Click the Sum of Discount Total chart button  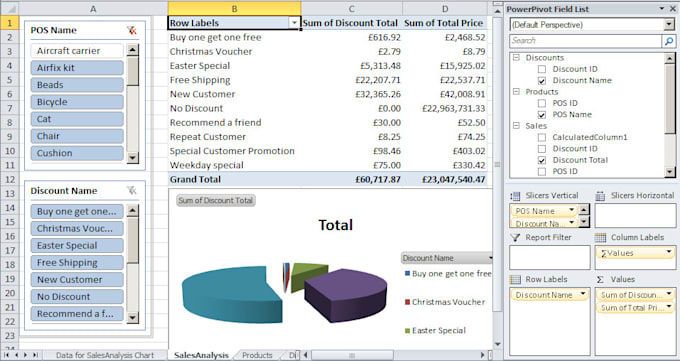tap(216, 200)
